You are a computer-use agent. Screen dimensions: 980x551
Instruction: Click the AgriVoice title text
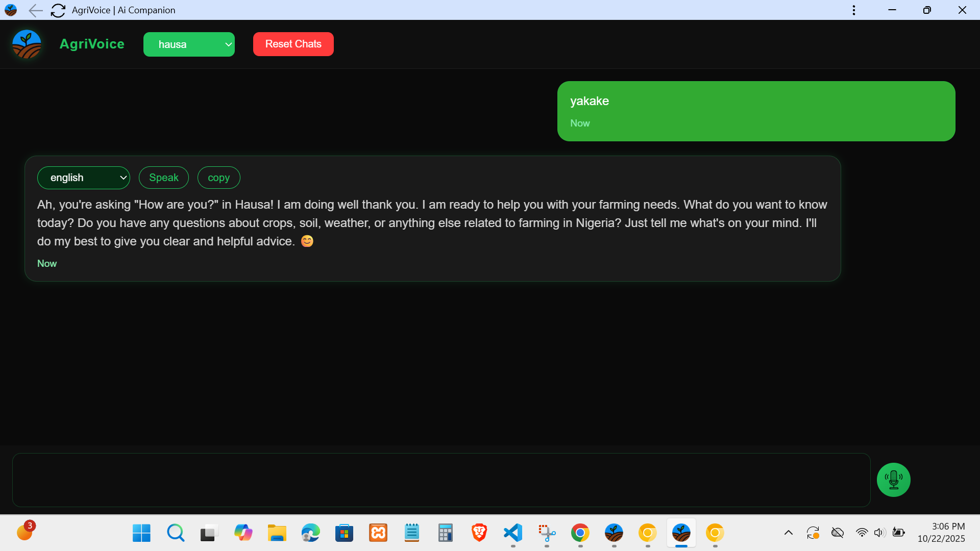(x=92, y=44)
